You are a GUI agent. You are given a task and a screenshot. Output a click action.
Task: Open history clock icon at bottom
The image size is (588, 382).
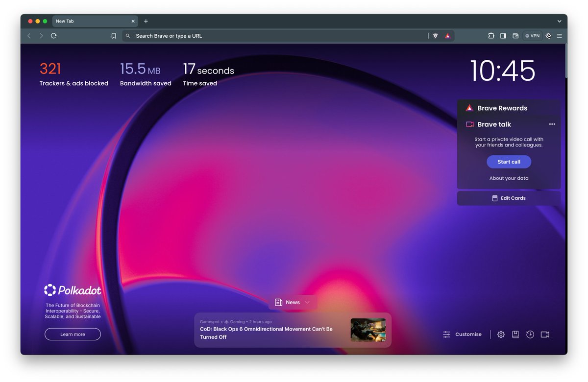point(530,334)
